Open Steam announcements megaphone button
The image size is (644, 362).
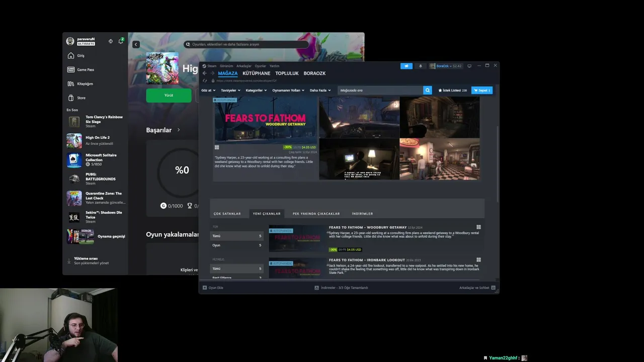point(406,66)
